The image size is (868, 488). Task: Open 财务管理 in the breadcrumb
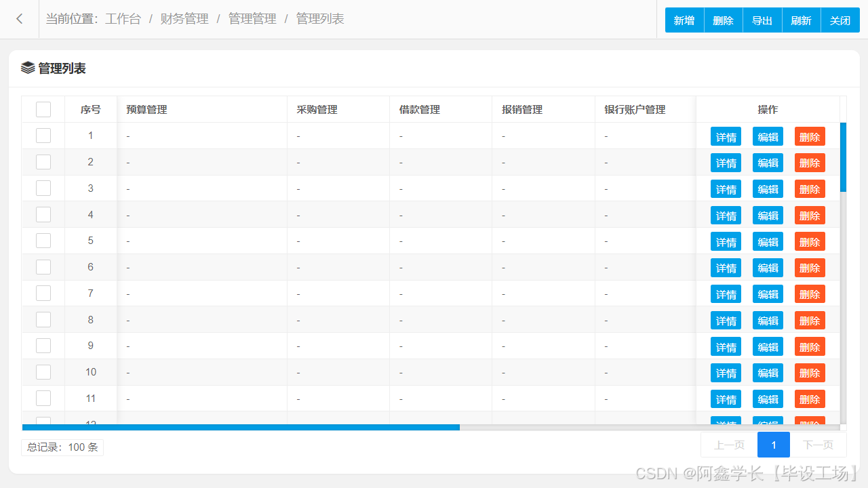tap(184, 19)
